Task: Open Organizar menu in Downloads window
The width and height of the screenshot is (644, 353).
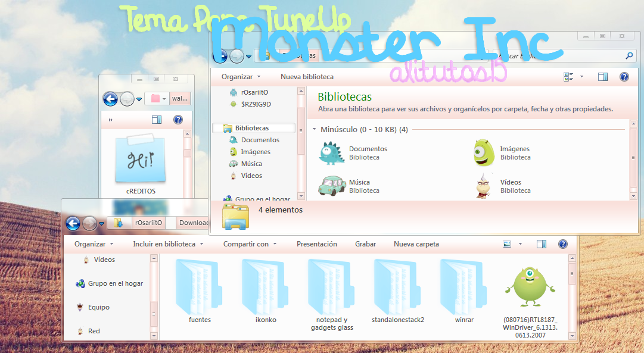Action: click(x=94, y=244)
